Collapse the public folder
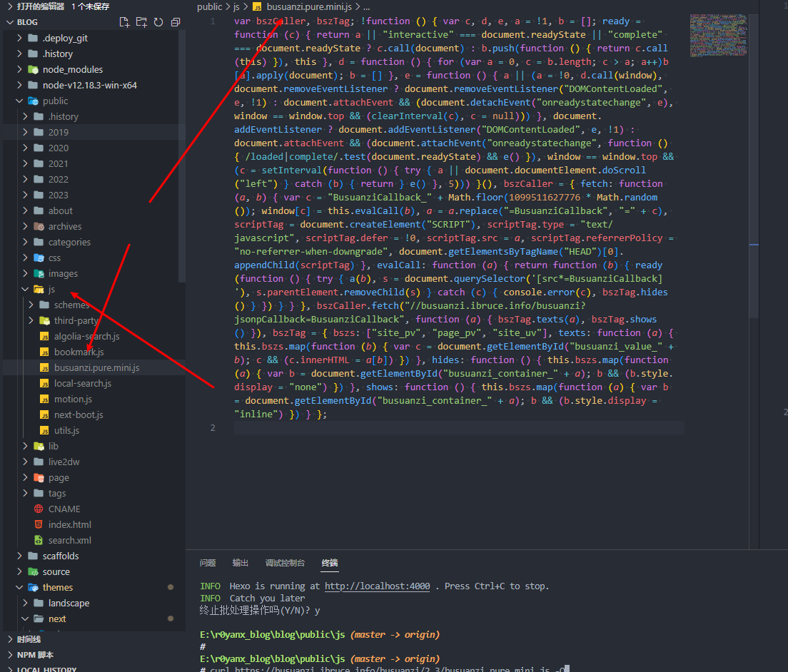This screenshot has height=672, width=788. pos(55,101)
